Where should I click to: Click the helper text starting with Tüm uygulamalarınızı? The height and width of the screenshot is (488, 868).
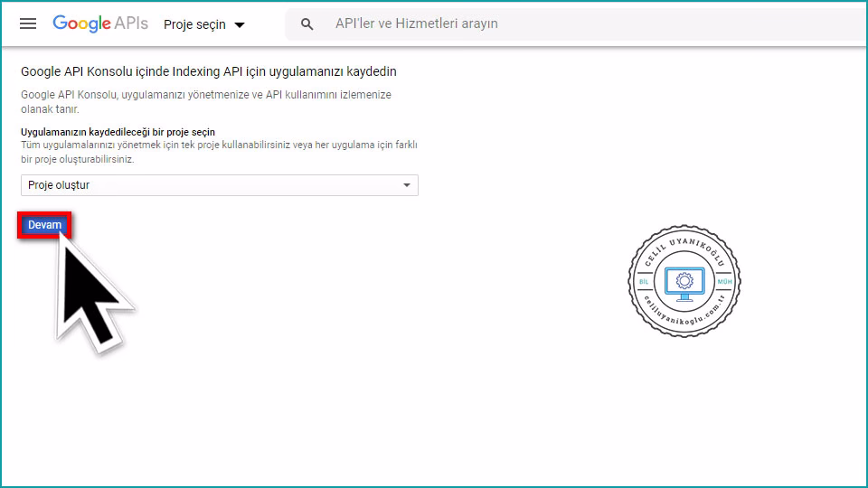[x=219, y=152]
